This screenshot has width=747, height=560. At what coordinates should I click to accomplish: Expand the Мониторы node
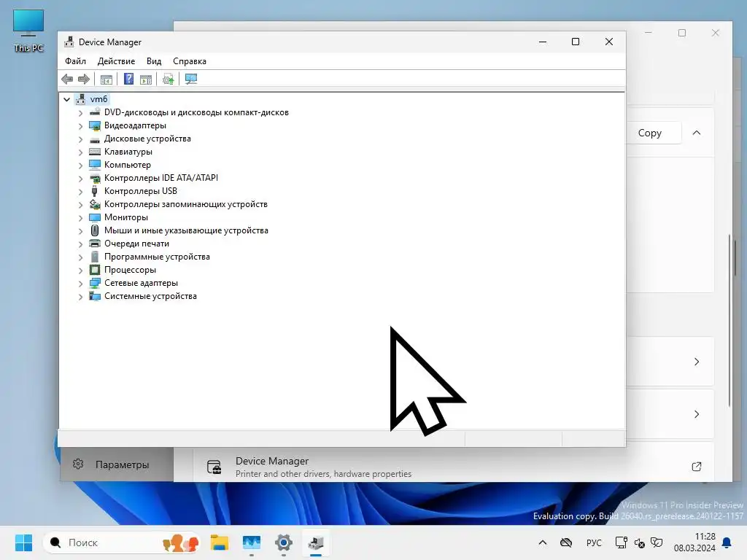point(80,218)
